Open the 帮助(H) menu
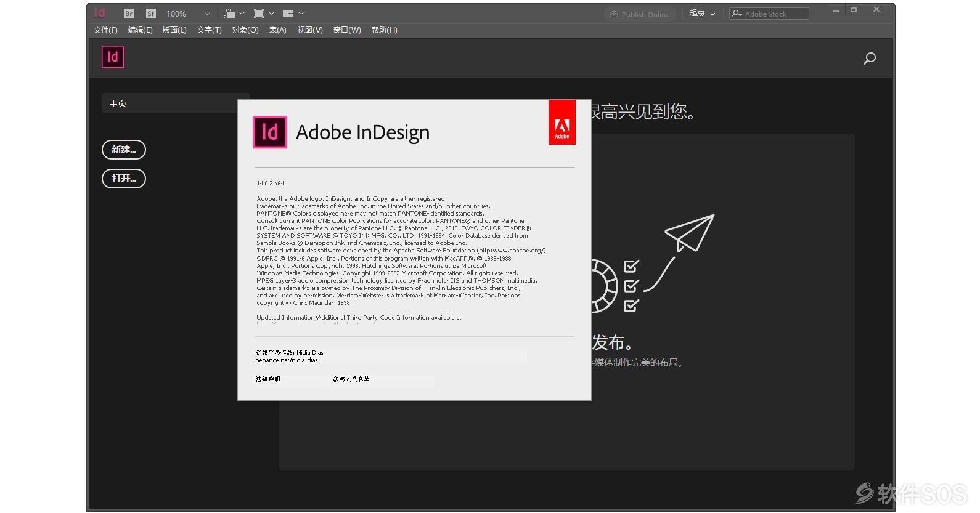 coord(384,30)
